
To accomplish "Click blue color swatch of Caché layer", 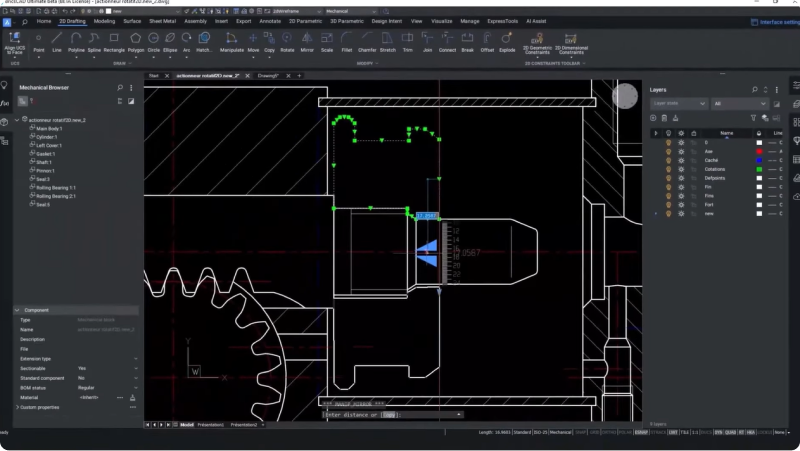I will pyautogui.click(x=759, y=160).
